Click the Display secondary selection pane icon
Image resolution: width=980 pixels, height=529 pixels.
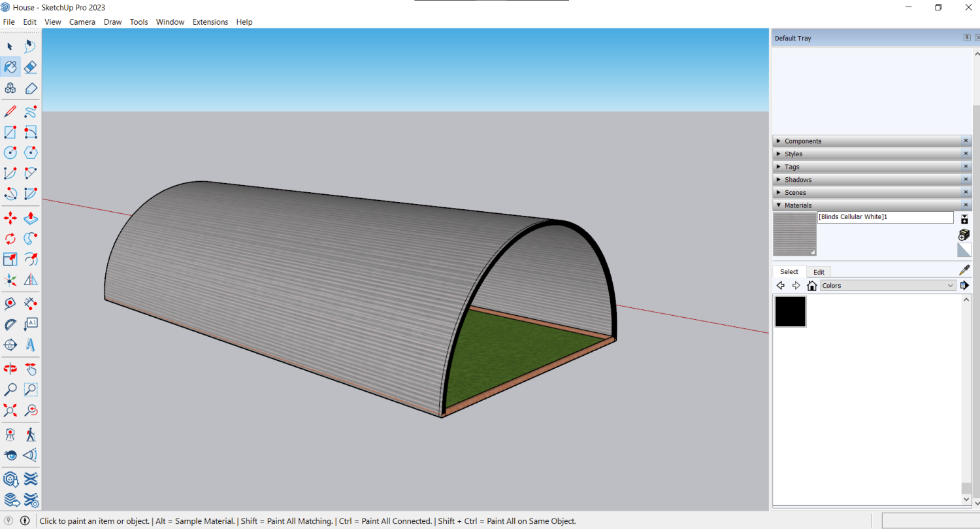coord(964,218)
